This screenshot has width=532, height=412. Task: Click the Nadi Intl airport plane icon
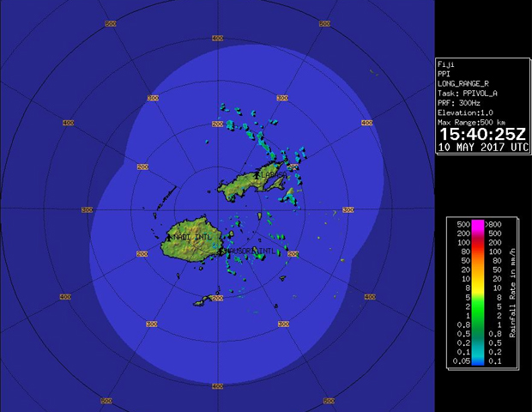169,236
